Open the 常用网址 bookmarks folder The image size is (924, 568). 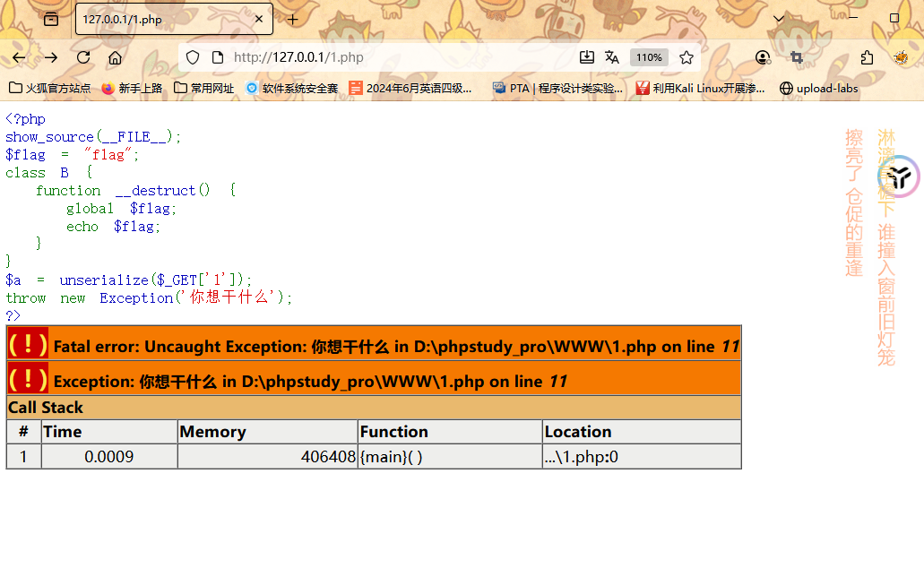[204, 88]
